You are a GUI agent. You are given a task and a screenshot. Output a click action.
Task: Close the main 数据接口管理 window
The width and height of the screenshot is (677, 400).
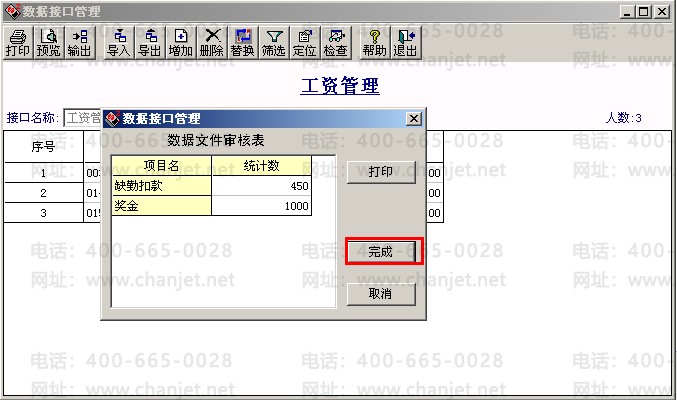click(x=661, y=12)
